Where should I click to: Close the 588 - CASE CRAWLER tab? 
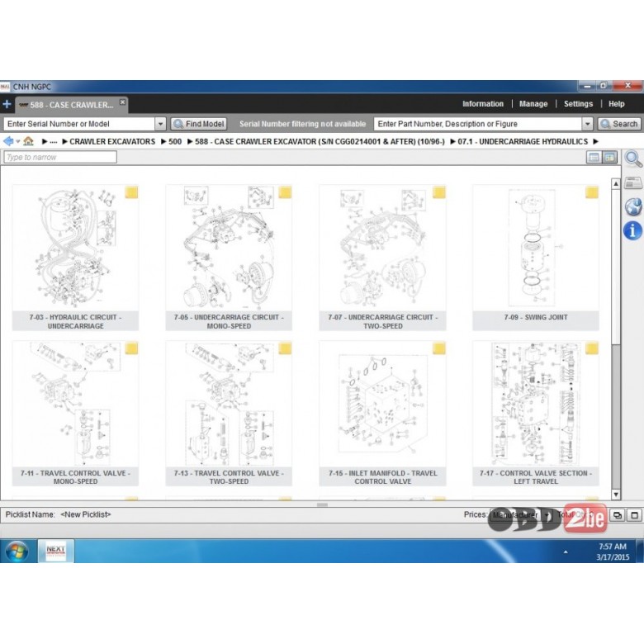(122, 102)
